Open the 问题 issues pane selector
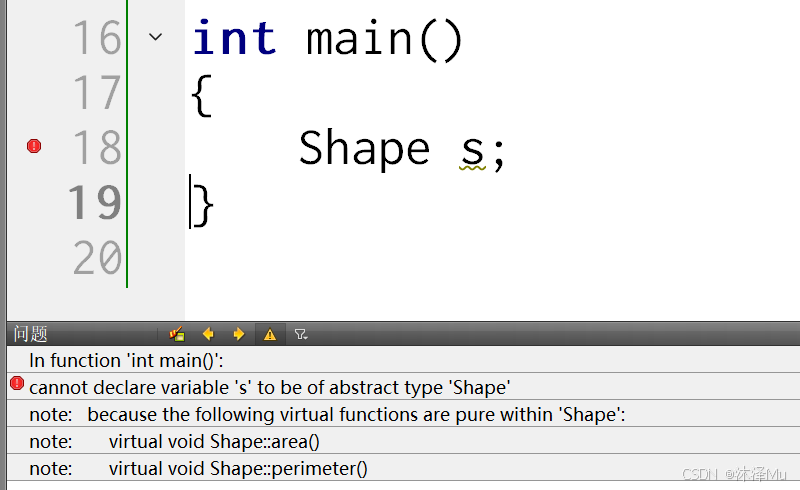Viewport: 800px width, 490px height. coord(31,334)
